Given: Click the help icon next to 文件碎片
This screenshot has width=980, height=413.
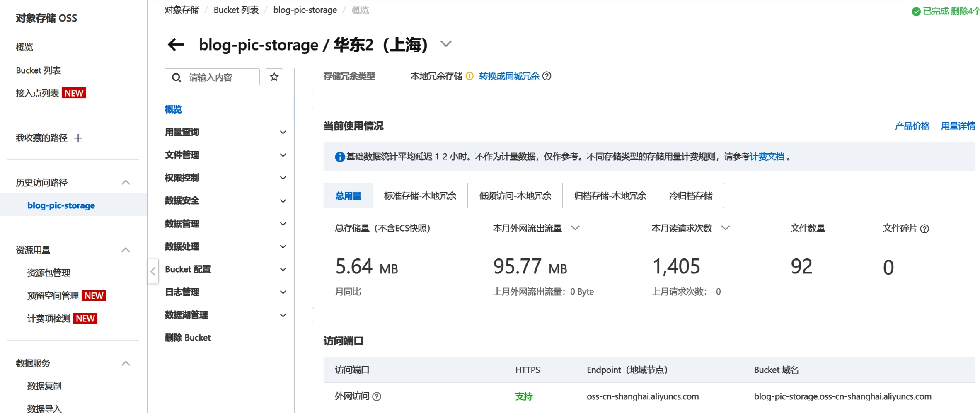Looking at the screenshot, I should [924, 229].
